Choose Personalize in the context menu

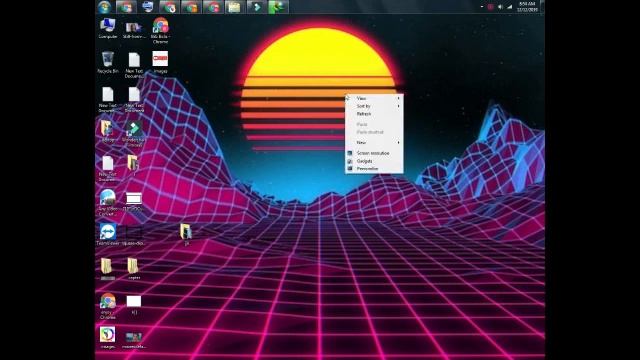(374, 169)
